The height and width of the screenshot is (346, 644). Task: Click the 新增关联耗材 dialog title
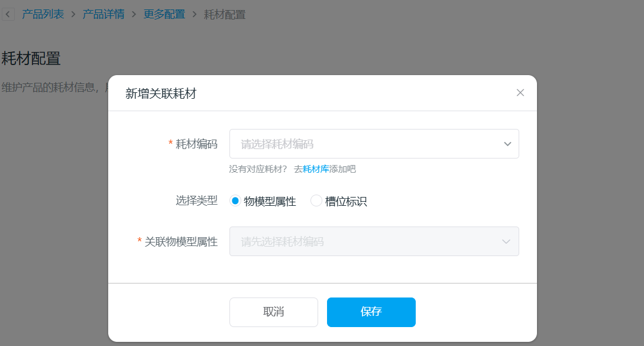click(161, 93)
